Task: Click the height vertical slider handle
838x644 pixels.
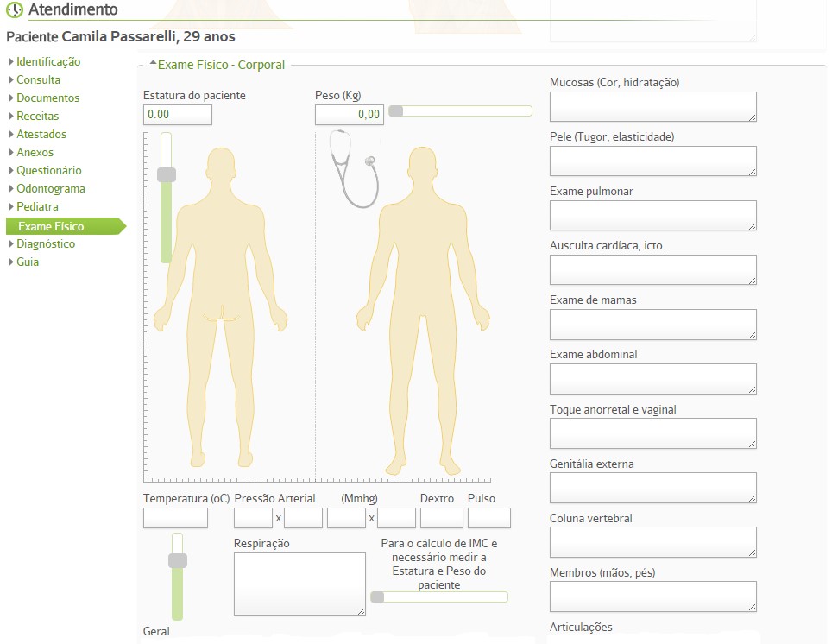Action: (x=167, y=174)
